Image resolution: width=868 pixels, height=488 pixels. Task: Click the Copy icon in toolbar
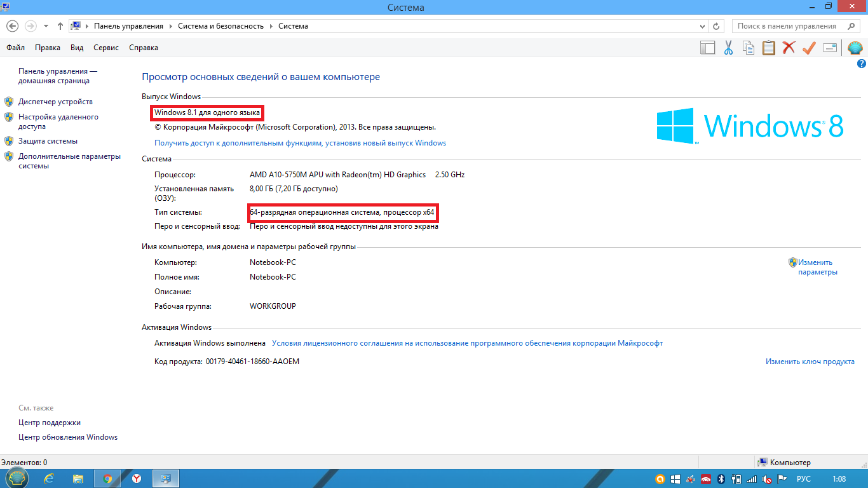pos(749,48)
